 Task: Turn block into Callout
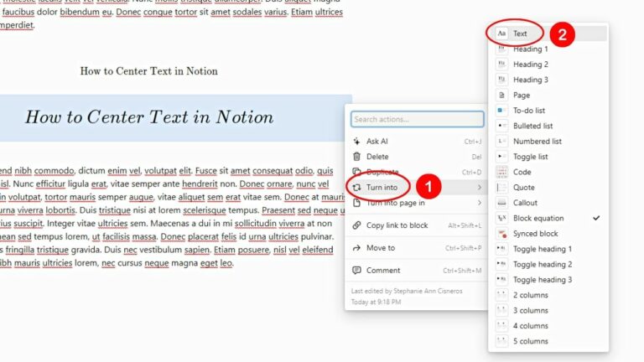coord(548,203)
